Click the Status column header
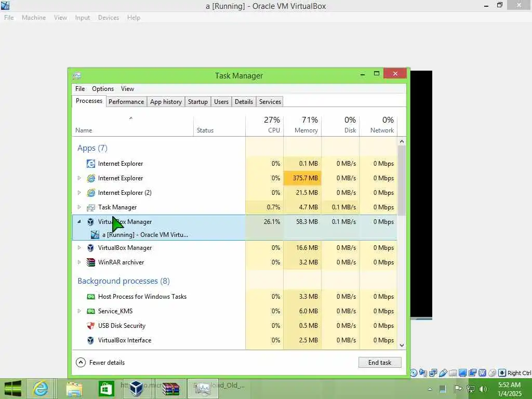This screenshot has height=399, width=532. coord(220,125)
